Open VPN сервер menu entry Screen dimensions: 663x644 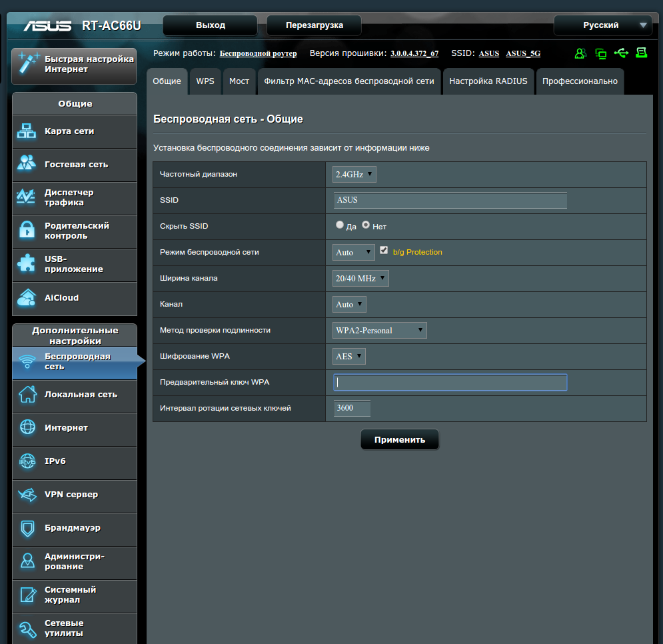coord(75,496)
